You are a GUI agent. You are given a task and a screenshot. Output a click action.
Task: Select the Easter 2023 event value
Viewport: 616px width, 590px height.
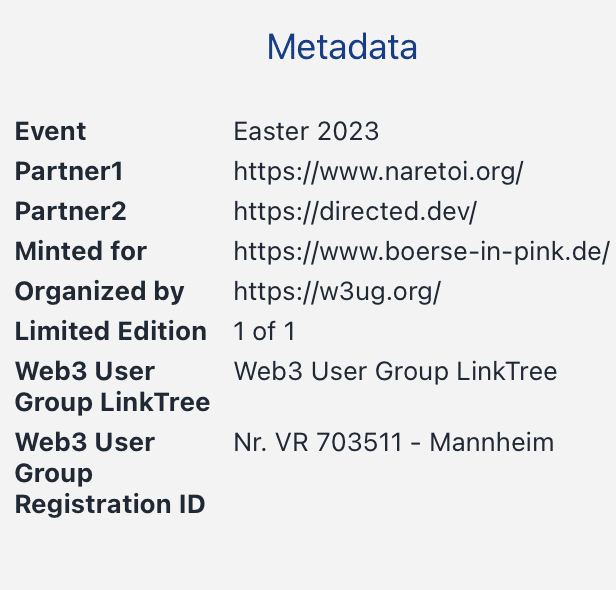coord(306,131)
